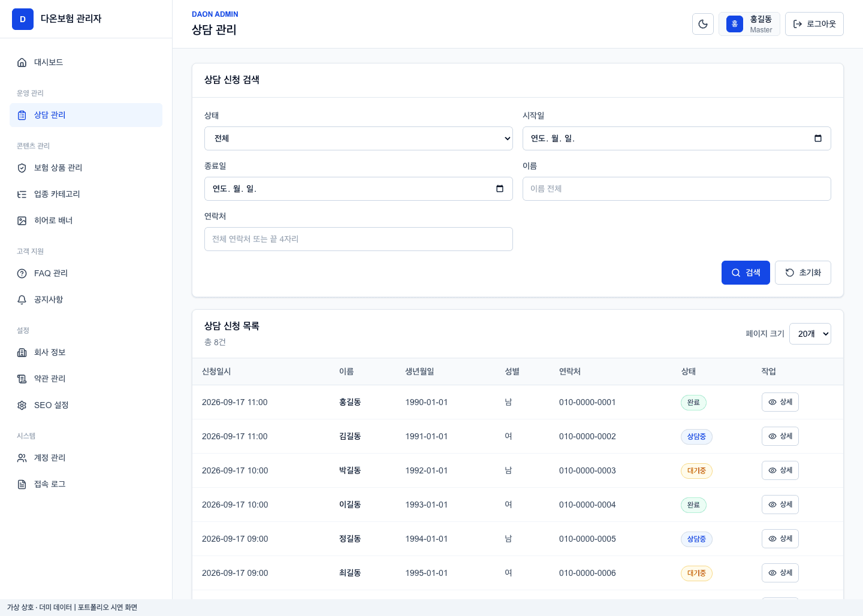
Task: View 상세 for 박길동 row
Action: pyautogui.click(x=780, y=470)
